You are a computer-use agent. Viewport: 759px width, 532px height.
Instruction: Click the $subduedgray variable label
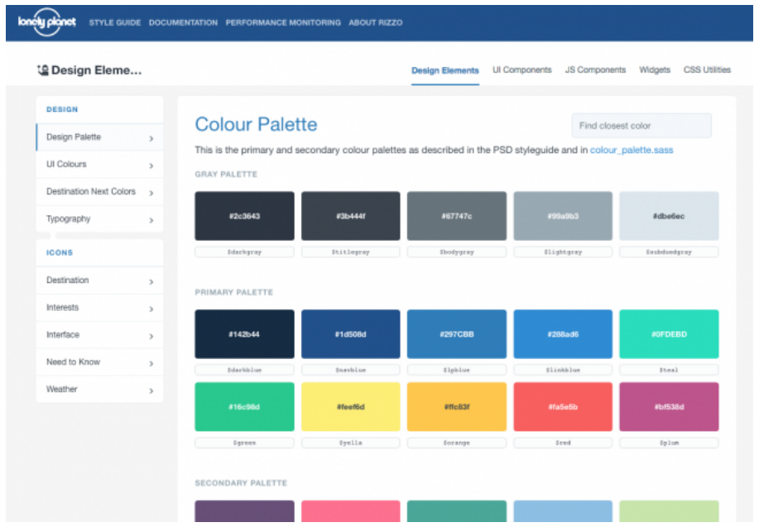tap(669, 252)
